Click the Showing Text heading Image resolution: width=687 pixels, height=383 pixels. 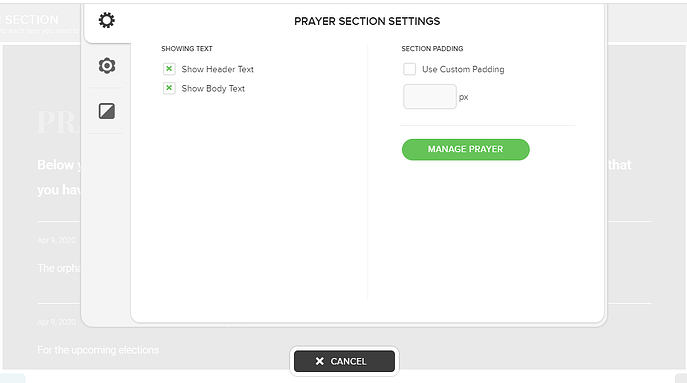pos(187,49)
